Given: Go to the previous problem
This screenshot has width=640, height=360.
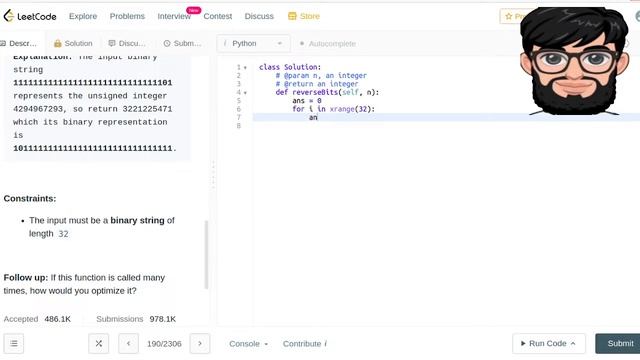Looking at the screenshot, I should coord(129,344).
